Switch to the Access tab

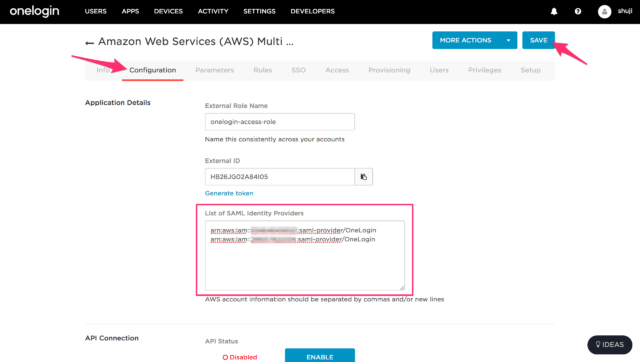click(337, 70)
